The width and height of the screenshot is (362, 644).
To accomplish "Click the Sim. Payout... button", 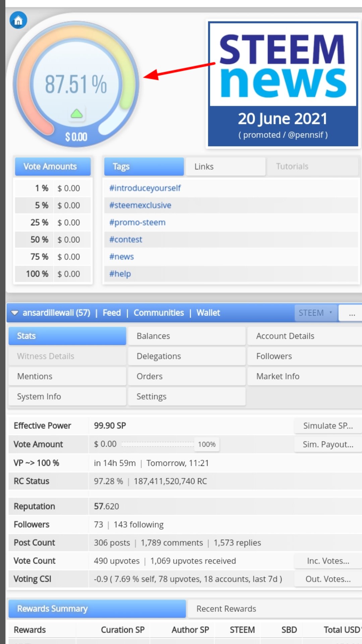I will point(328,444).
